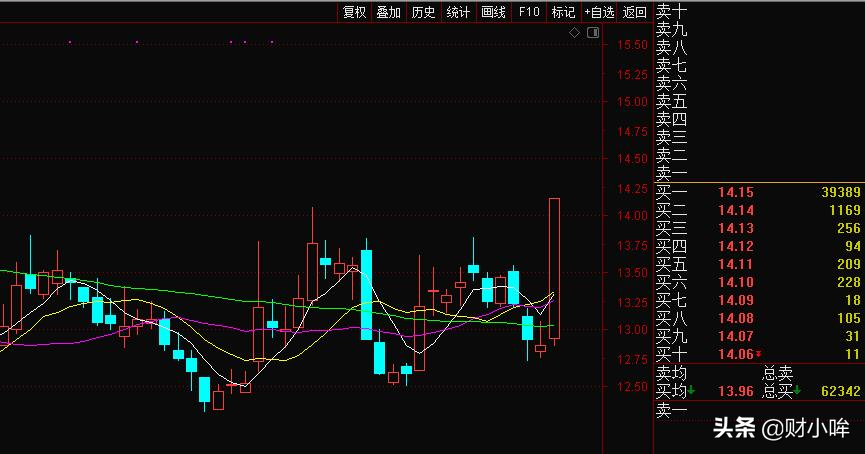This screenshot has width=865, height=454.
Task: Click the 买六 bid price 14.10
Action: point(736,282)
